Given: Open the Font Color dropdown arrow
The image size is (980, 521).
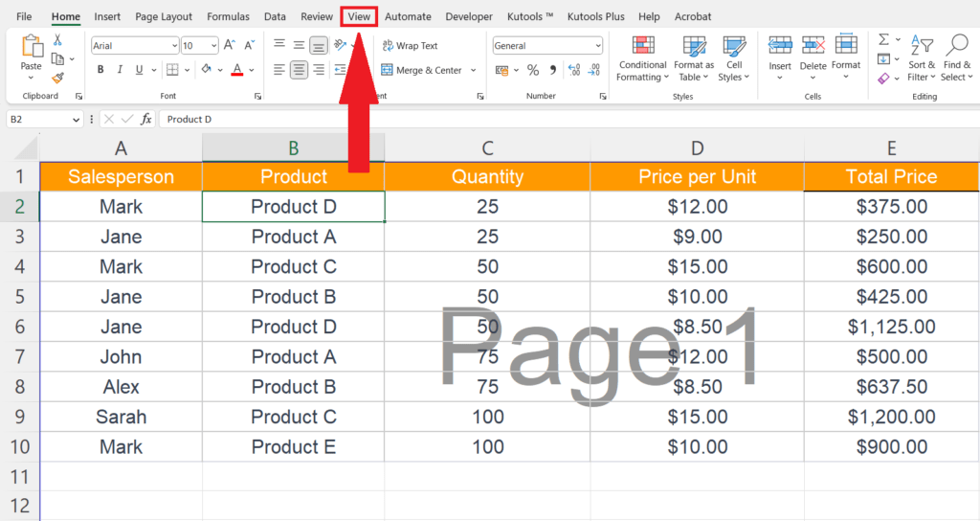Looking at the screenshot, I should (252, 70).
